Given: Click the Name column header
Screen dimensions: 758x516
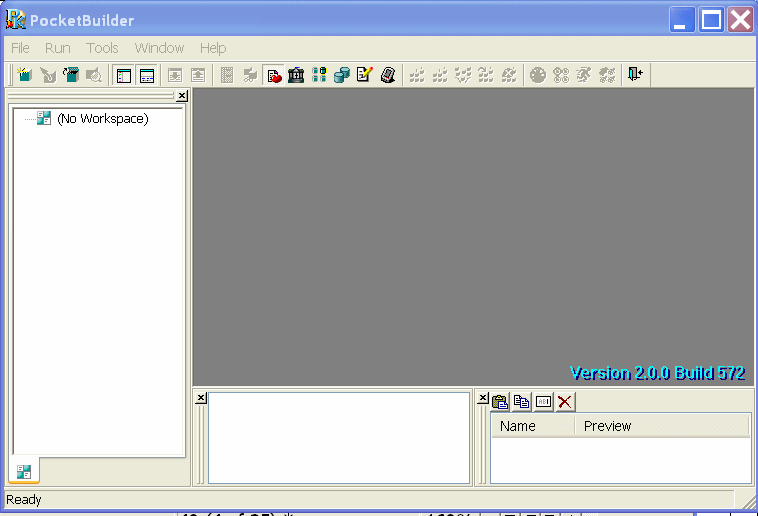Looking at the screenshot, I should pos(533,426).
